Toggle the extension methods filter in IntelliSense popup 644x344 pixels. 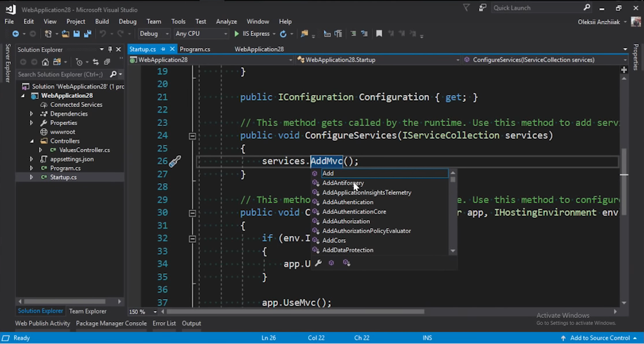(347, 263)
